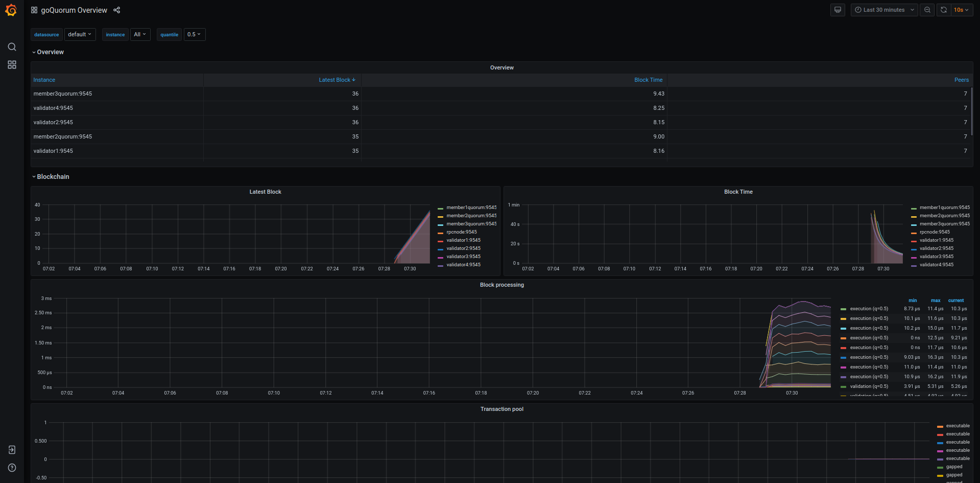Viewport: 980px width, 483px height.
Task: Click the Grafana logo home icon
Action: (11, 10)
